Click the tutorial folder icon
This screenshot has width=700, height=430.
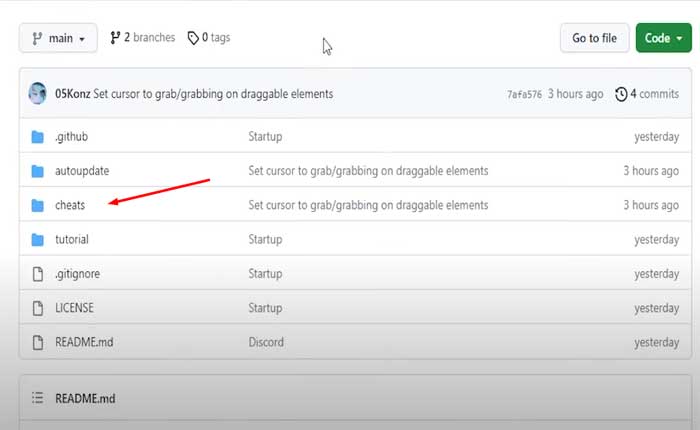click(x=38, y=240)
